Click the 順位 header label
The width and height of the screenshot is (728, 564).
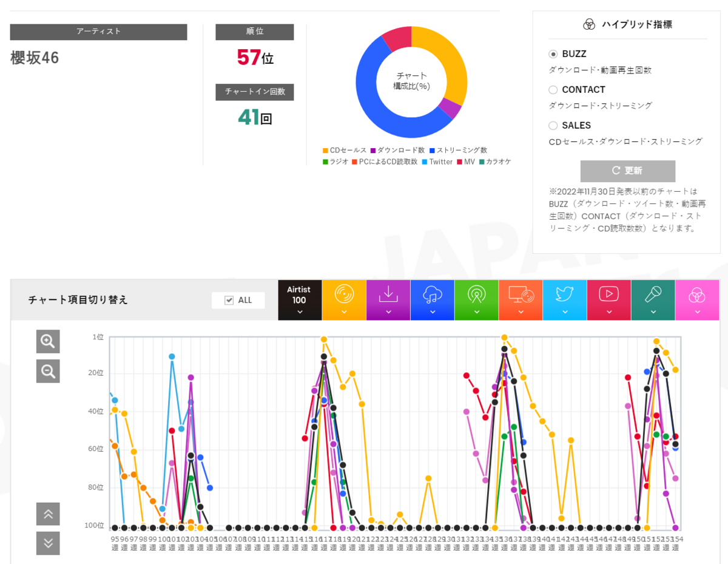[x=255, y=32]
